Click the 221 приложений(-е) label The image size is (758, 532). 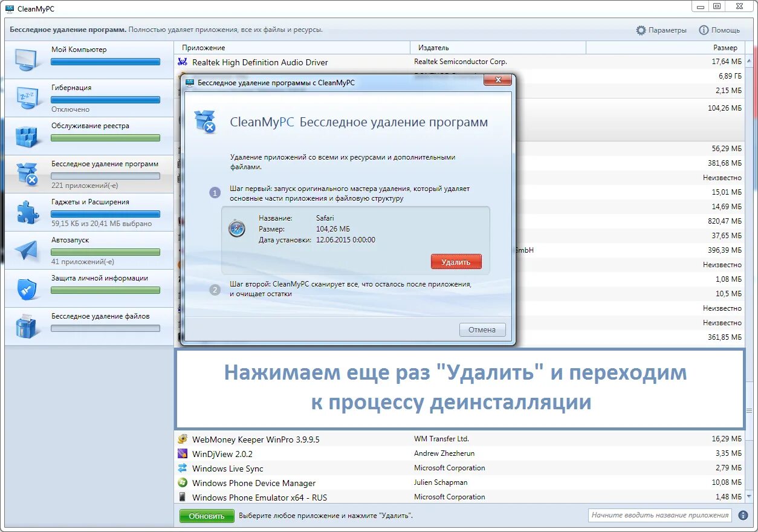pyautogui.click(x=85, y=186)
